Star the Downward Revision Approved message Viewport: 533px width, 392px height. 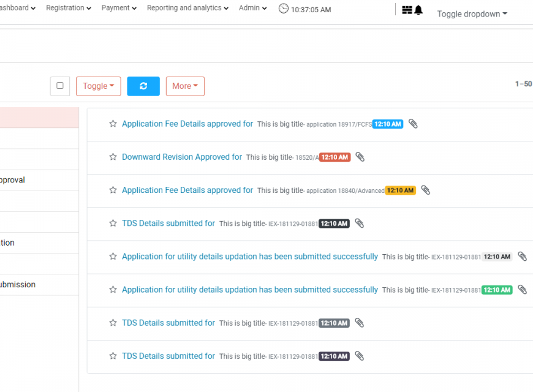point(113,157)
